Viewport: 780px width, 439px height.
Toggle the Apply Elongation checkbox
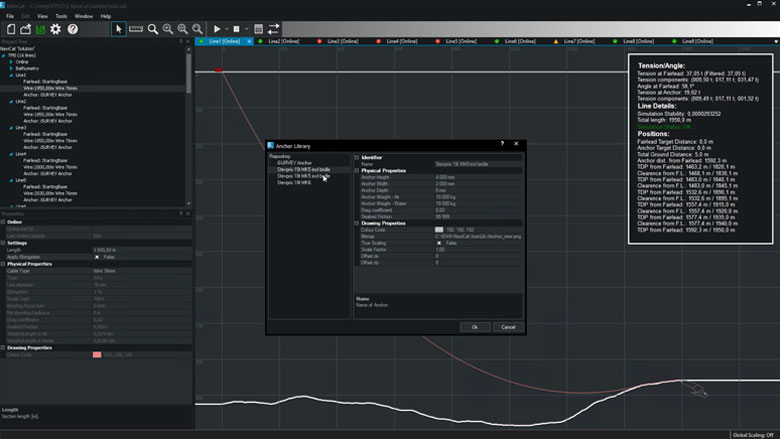coord(96,256)
